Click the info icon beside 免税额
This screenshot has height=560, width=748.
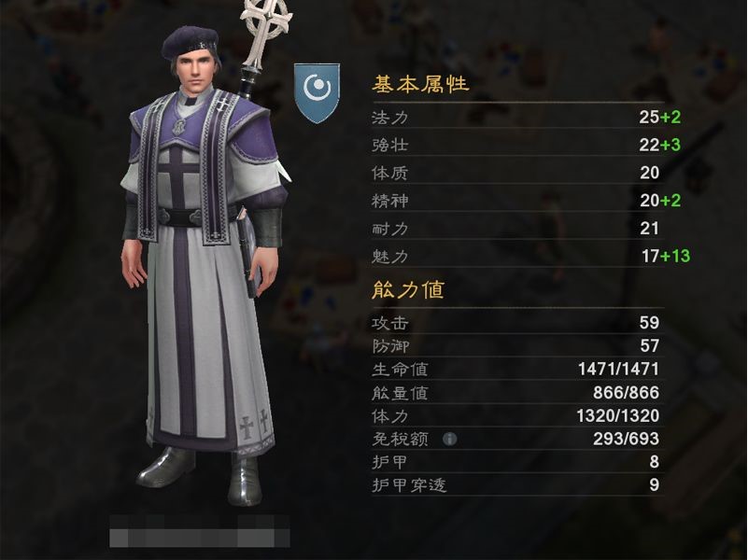click(x=449, y=439)
